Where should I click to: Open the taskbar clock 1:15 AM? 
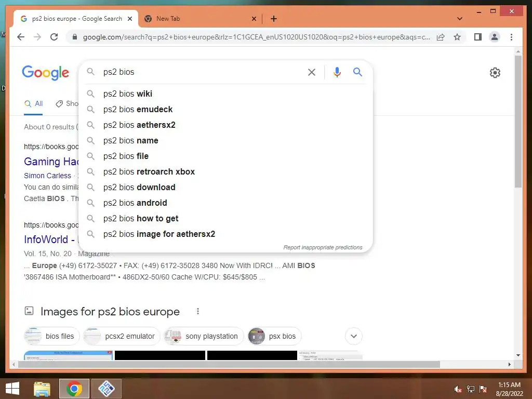click(x=509, y=389)
